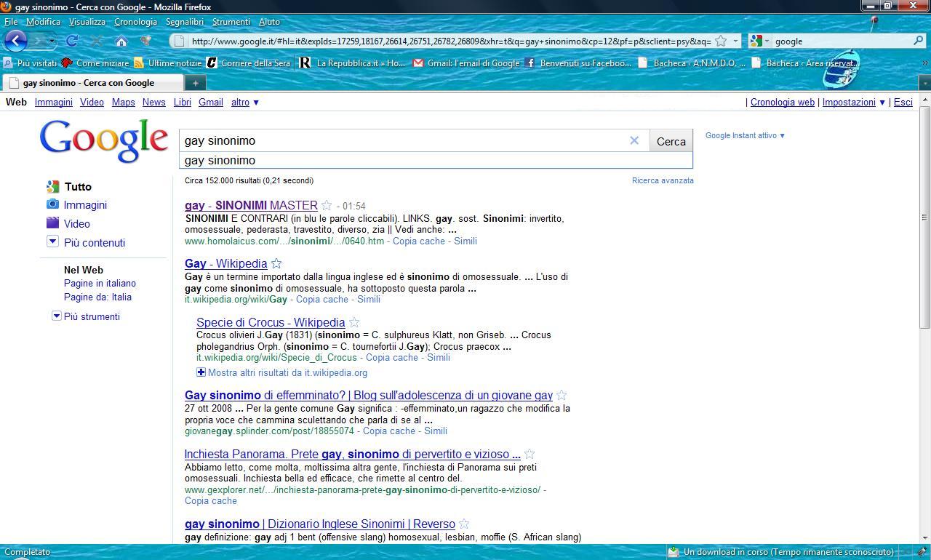The width and height of the screenshot is (931, 560).
Task: Reload the page with the refresh icon
Action: point(72,41)
